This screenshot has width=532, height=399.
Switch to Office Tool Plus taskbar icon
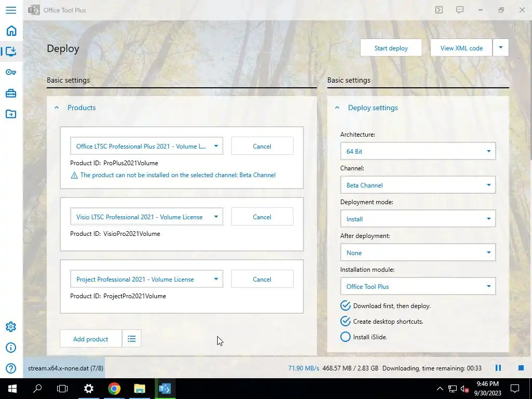[x=165, y=389]
